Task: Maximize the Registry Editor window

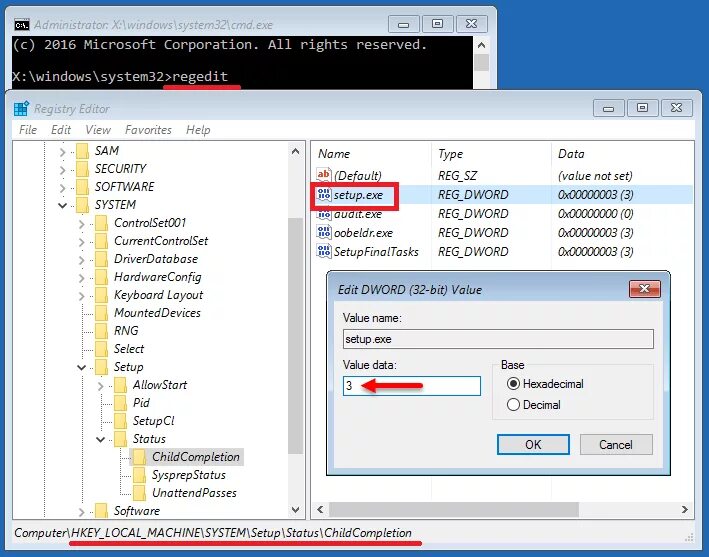Action: coord(643,108)
